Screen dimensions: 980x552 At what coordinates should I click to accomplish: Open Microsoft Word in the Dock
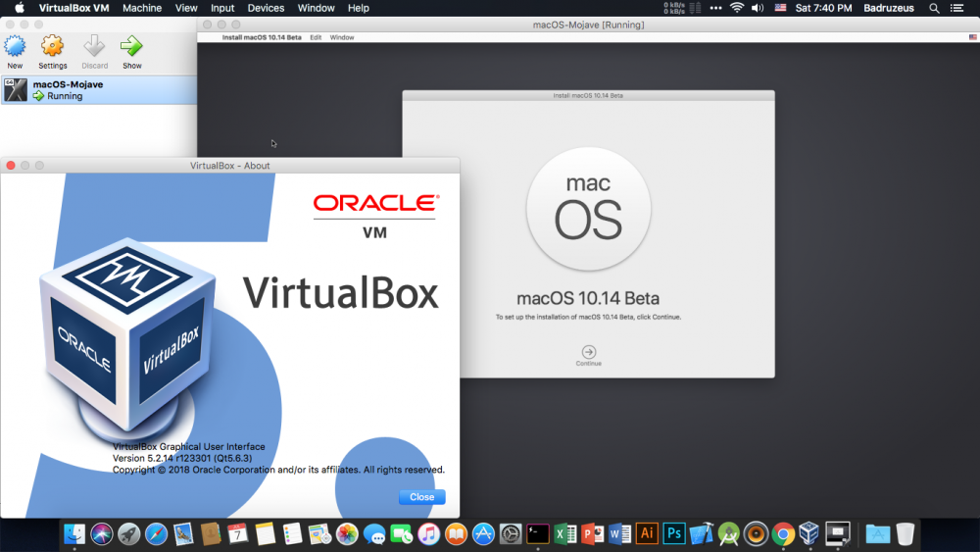(x=619, y=534)
